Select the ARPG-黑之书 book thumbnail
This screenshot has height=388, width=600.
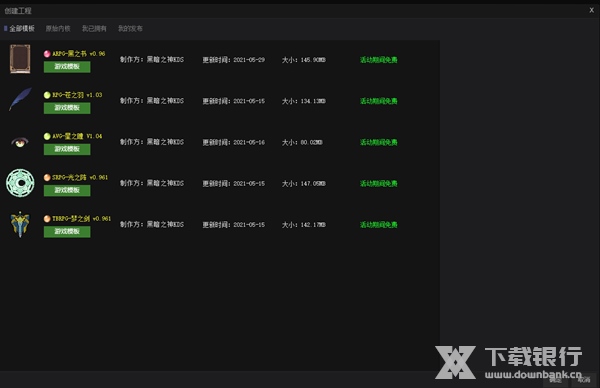tap(20, 59)
